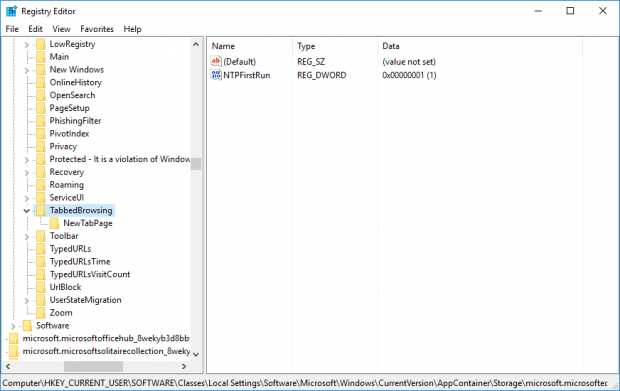Click the 0x00000001 (1) data cell

tap(409, 75)
